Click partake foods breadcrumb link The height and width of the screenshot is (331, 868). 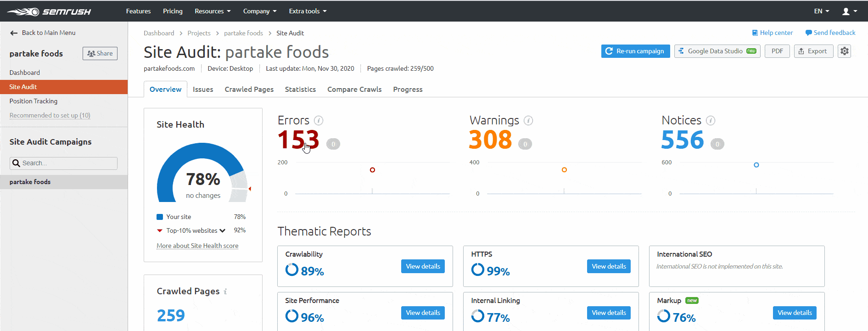coord(243,33)
